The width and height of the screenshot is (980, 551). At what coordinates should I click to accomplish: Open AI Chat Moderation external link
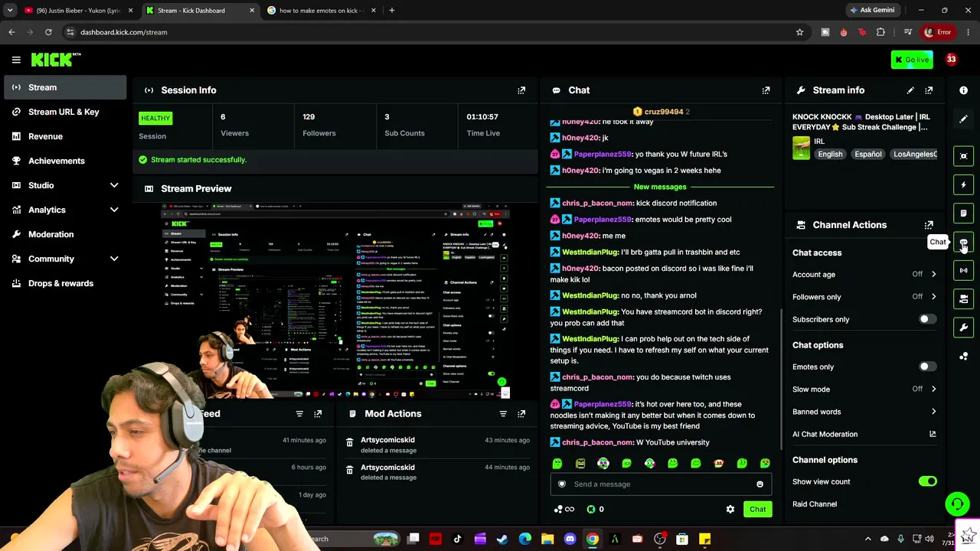pyautogui.click(x=933, y=434)
